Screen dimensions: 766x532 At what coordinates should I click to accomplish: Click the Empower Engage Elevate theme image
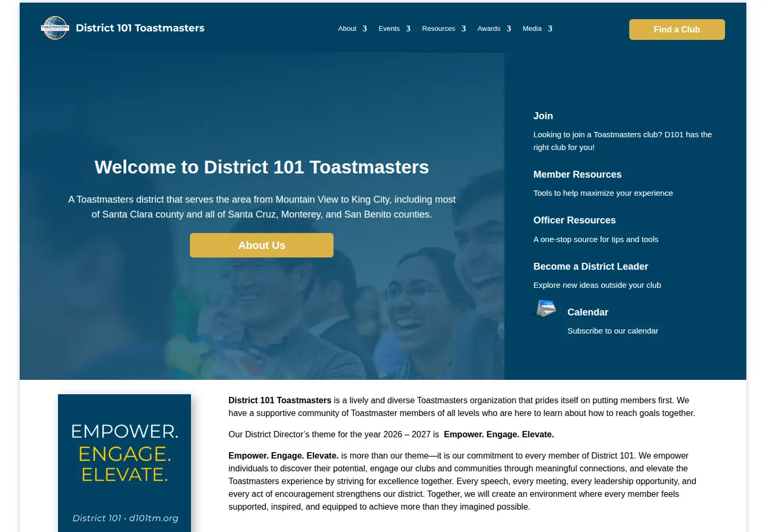(124, 463)
